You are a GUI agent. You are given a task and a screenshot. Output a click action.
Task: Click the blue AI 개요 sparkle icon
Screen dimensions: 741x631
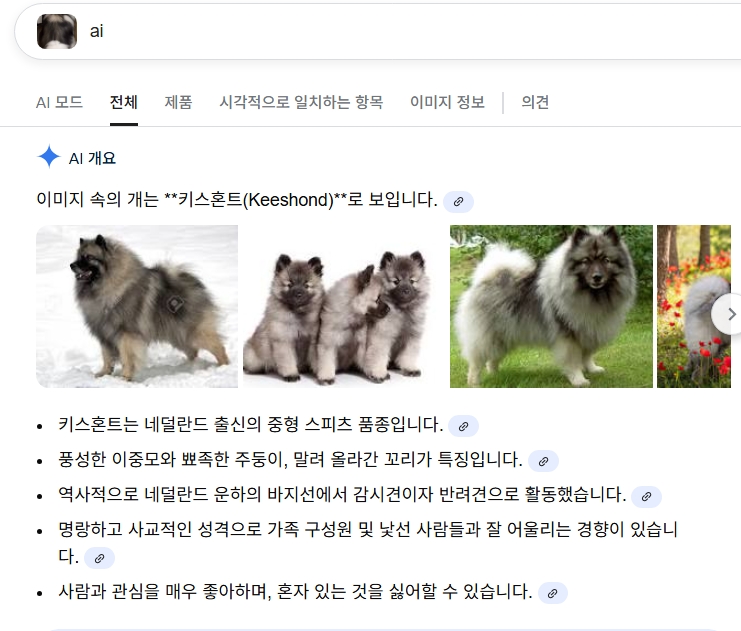tap(49, 157)
